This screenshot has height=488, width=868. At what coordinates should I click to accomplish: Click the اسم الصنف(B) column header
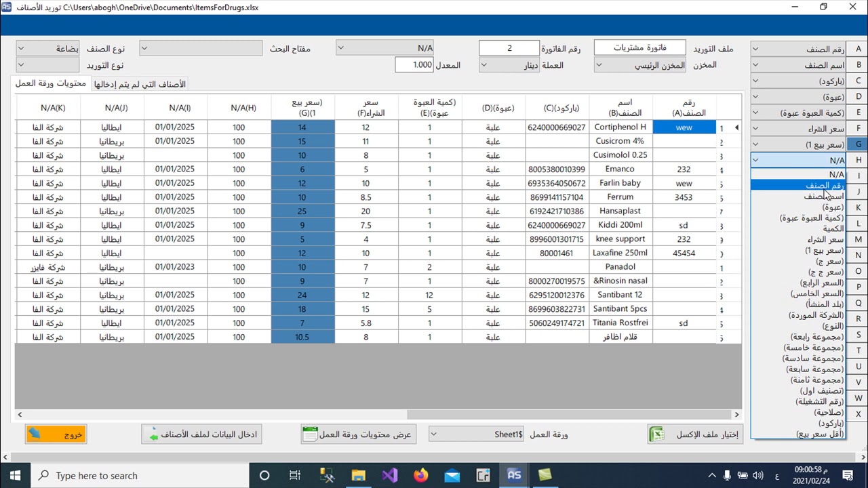pos(621,107)
